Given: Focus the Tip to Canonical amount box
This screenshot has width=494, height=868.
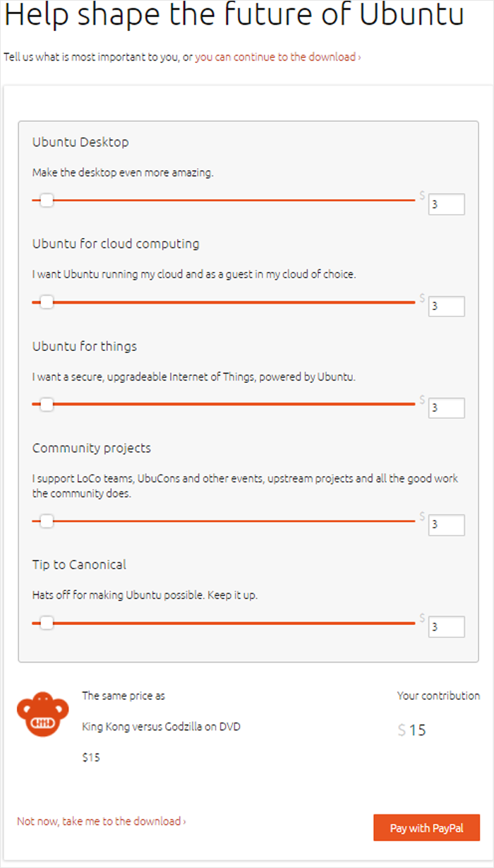Looking at the screenshot, I should [x=447, y=626].
